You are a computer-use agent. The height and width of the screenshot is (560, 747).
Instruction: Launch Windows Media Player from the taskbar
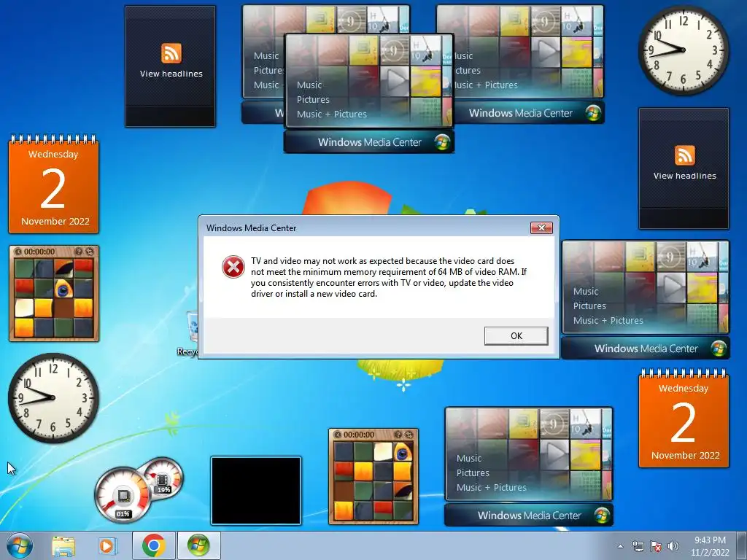tap(107, 545)
